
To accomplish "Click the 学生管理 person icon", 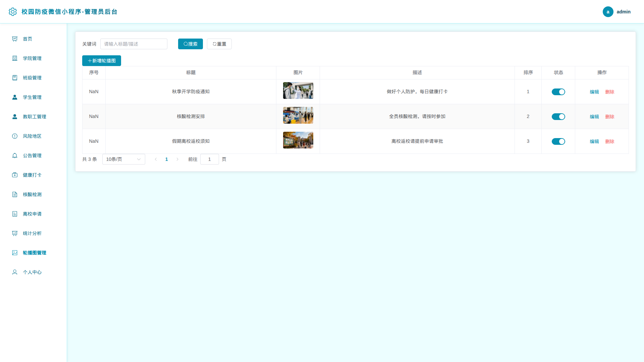I will click(15, 97).
